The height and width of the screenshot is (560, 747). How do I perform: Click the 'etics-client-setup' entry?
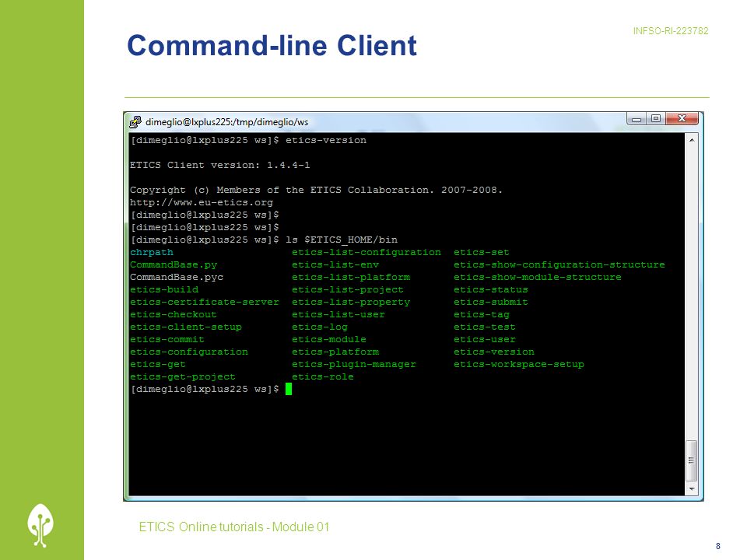pyautogui.click(x=186, y=327)
